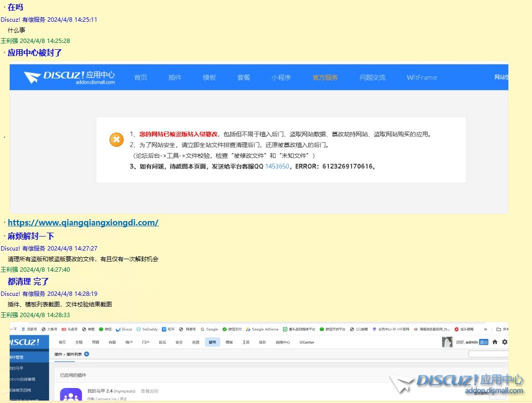Open the 插件 tab in addon center nav
532x403 pixels.
[175, 77]
